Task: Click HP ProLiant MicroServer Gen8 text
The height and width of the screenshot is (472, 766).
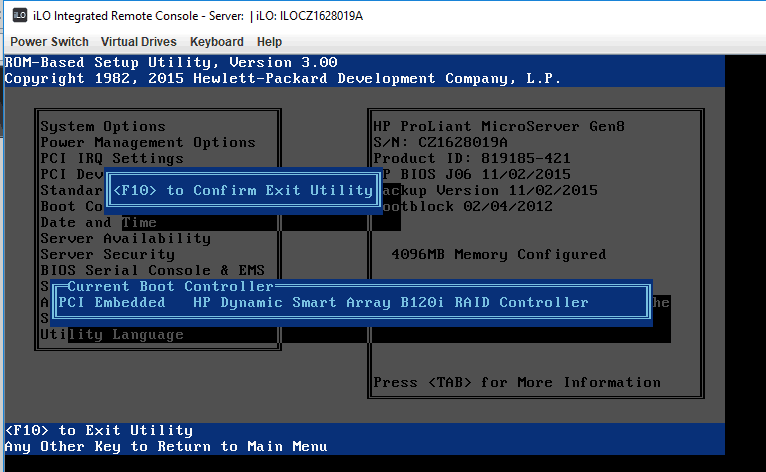Action: coord(499,127)
